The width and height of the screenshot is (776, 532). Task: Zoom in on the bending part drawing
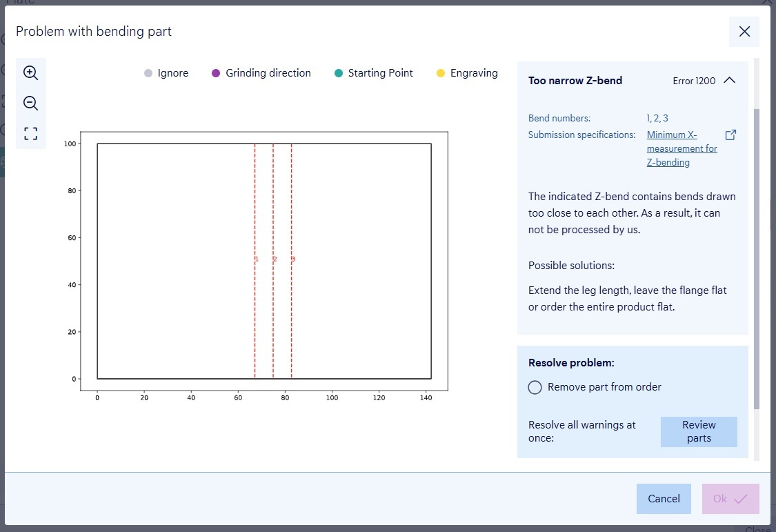[30, 73]
